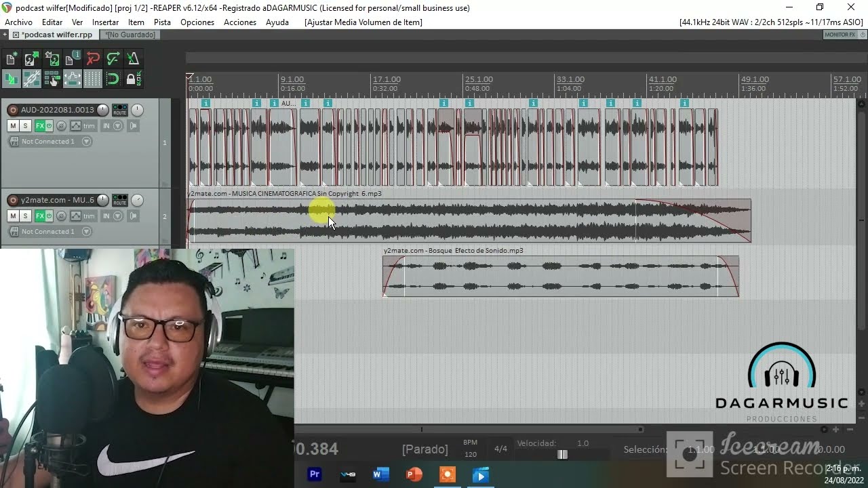Toggle item grouping chain icon
Viewport: 868px width, 488px height.
[x=32, y=79]
